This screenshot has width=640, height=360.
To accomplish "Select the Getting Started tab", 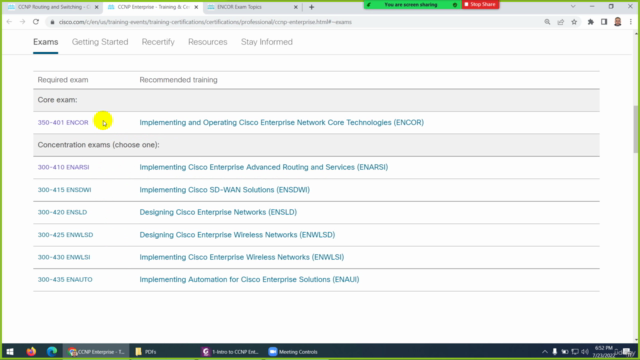I will (x=100, y=42).
